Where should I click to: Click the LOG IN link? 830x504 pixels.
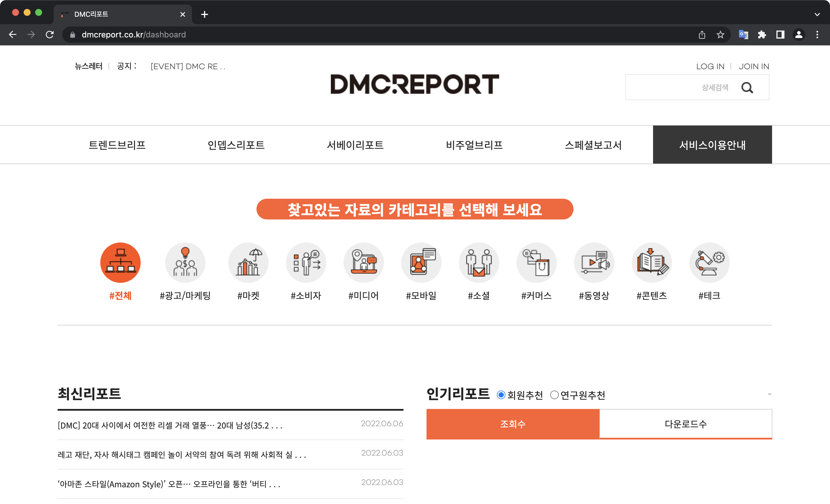(710, 66)
